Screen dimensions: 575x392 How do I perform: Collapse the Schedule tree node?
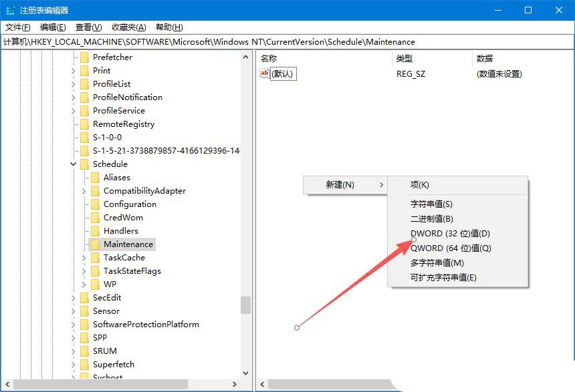[74, 164]
